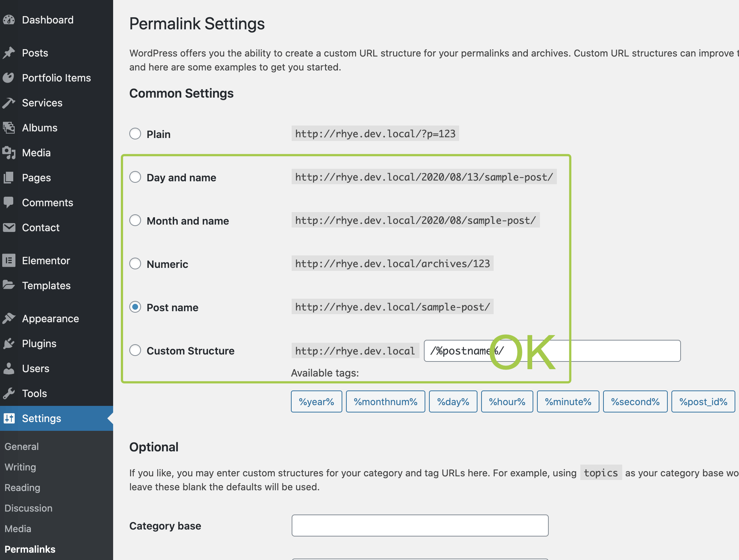Go to the Reading settings page
The height and width of the screenshot is (560, 739).
click(22, 488)
